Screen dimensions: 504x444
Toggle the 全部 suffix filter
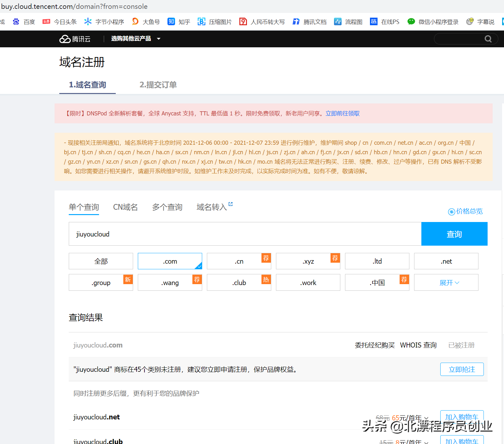tap(101, 261)
